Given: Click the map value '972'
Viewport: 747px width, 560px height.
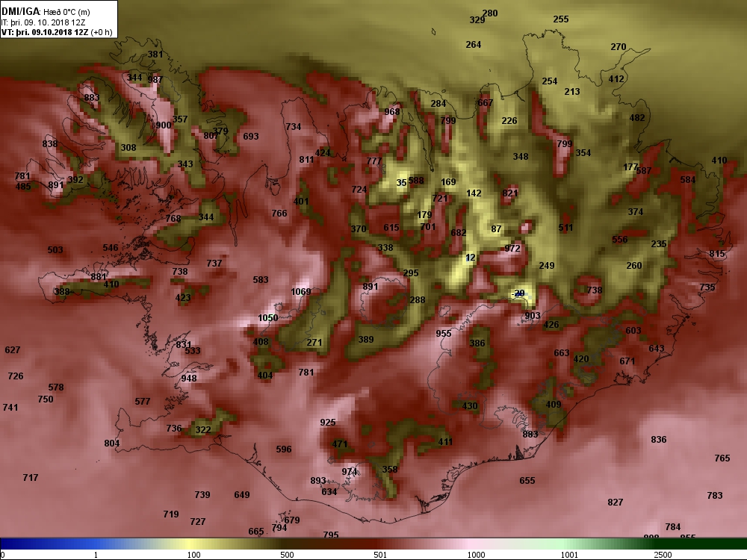Looking at the screenshot, I should pyautogui.click(x=512, y=248).
